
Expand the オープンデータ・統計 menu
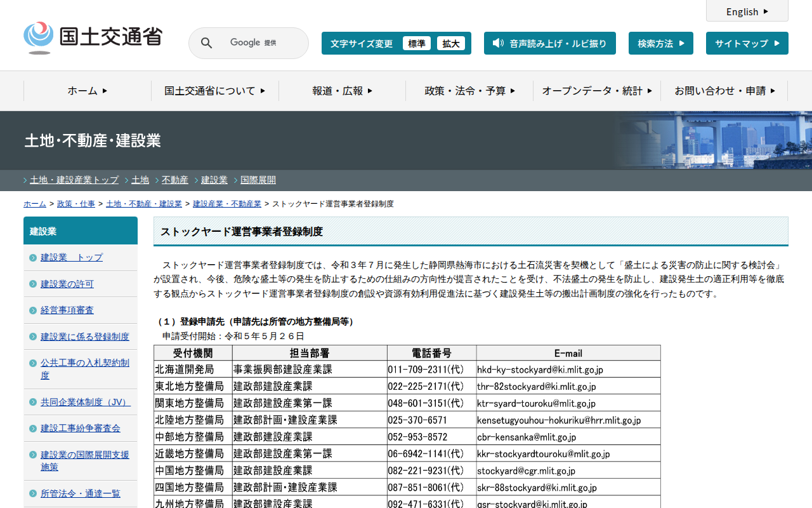(x=596, y=91)
